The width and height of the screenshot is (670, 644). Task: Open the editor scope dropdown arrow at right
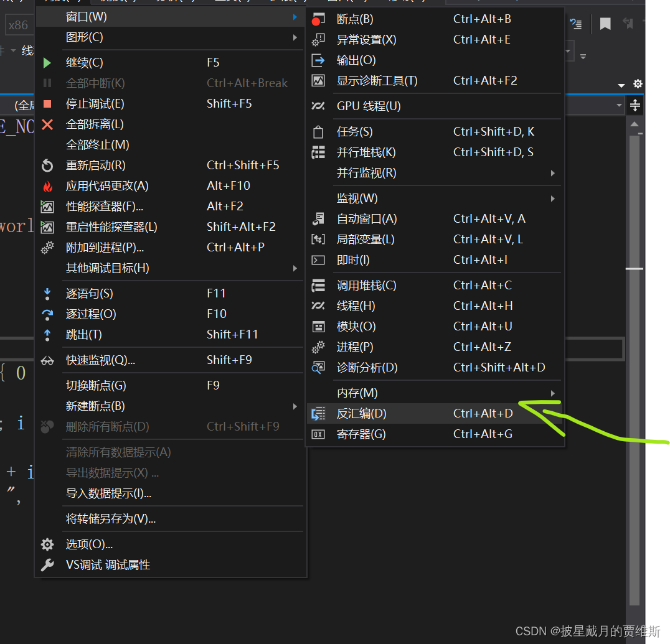click(619, 105)
